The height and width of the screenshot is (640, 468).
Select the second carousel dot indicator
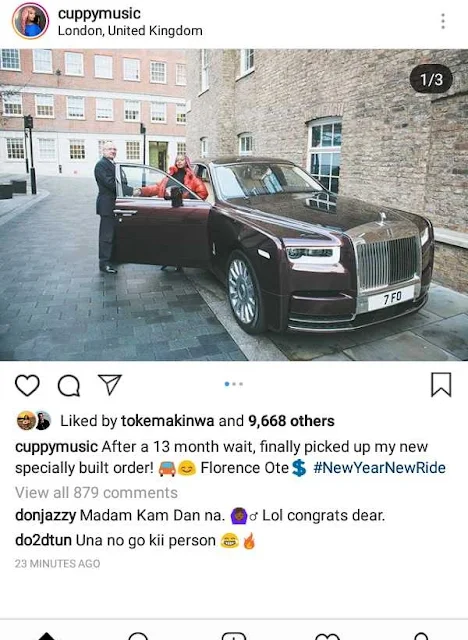pos(234,384)
